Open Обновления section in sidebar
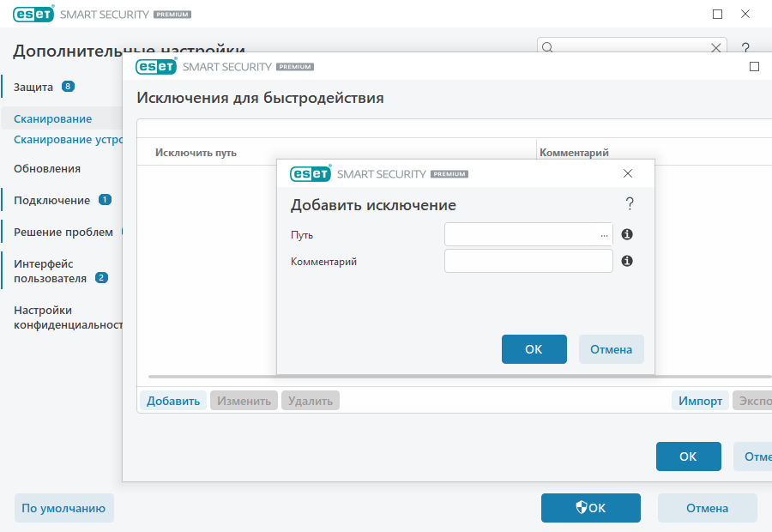 tap(47, 168)
